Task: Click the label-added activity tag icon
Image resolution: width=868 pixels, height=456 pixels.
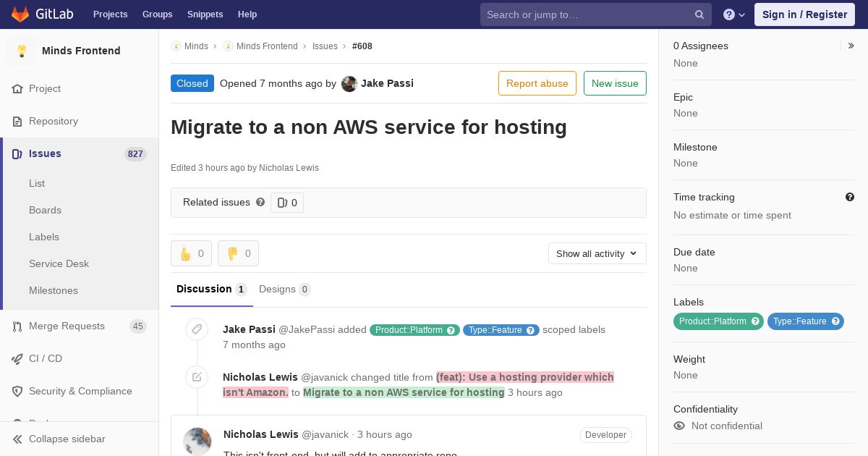Action: pos(197,329)
